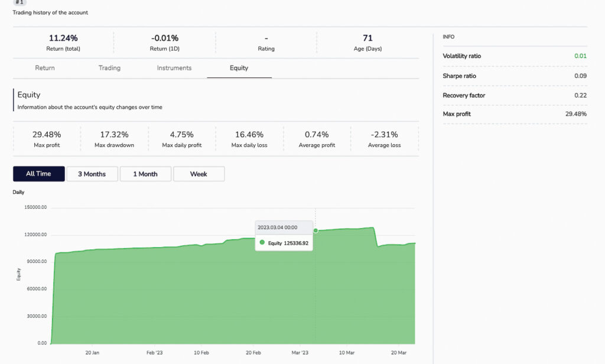
Task: Click the chart data point marker on the line
Action: 315,230
